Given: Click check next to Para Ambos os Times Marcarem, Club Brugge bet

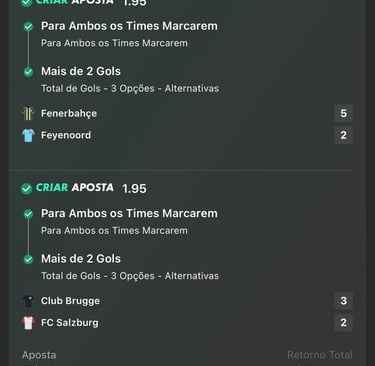Looking at the screenshot, I should (x=28, y=214).
